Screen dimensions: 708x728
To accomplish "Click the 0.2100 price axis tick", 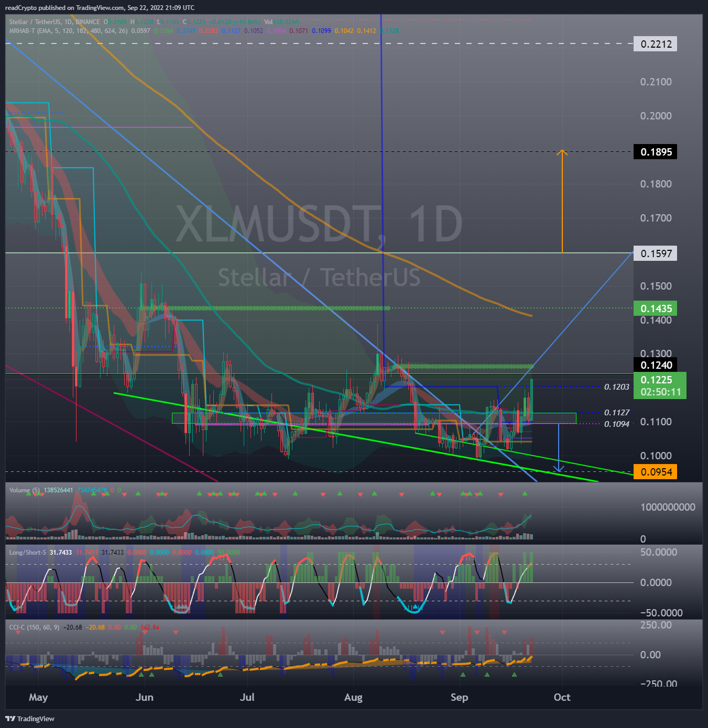I will tap(656, 82).
